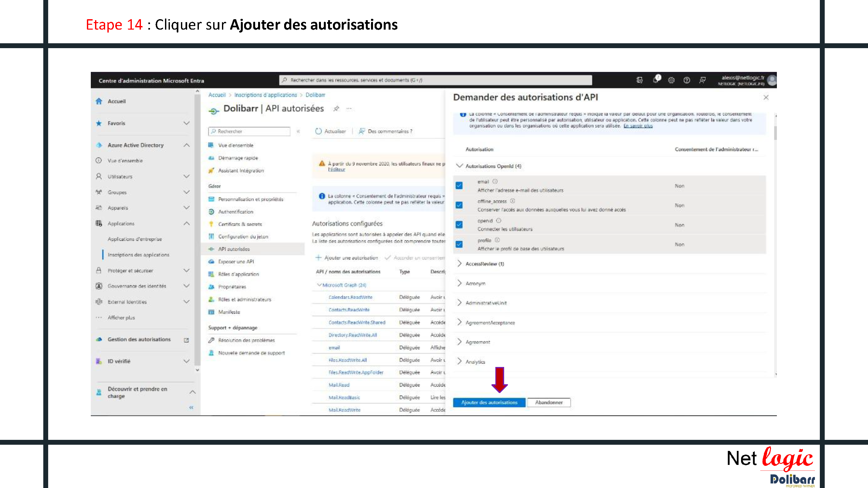Click the top resource search field
Image resolution: width=868 pixels, height=488 pixels.
[x=435, y=80]
